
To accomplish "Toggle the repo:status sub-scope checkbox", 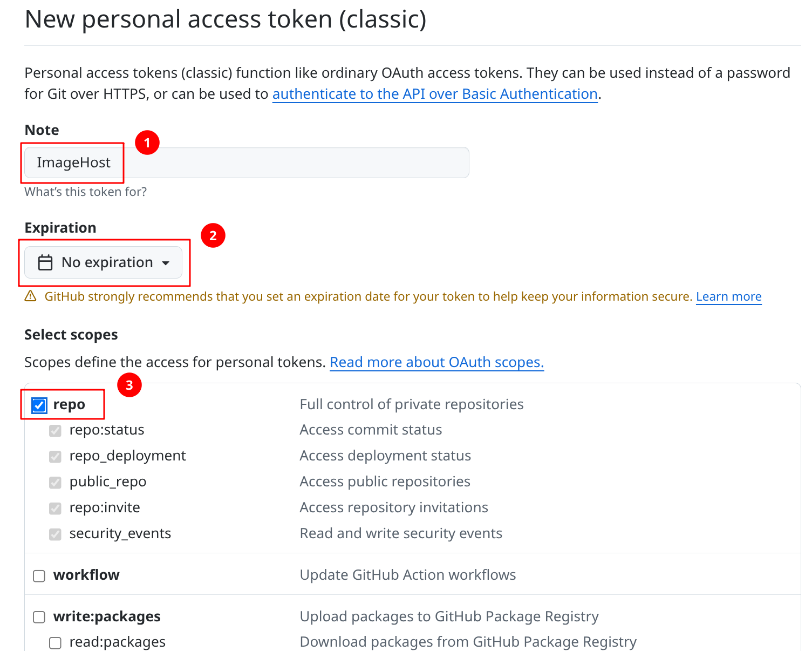I will point(55,431).
